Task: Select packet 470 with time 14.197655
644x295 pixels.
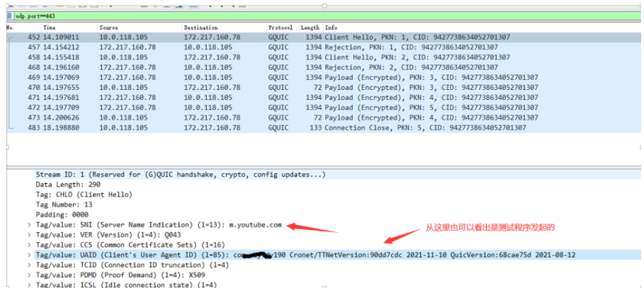Action: (324, 88)
